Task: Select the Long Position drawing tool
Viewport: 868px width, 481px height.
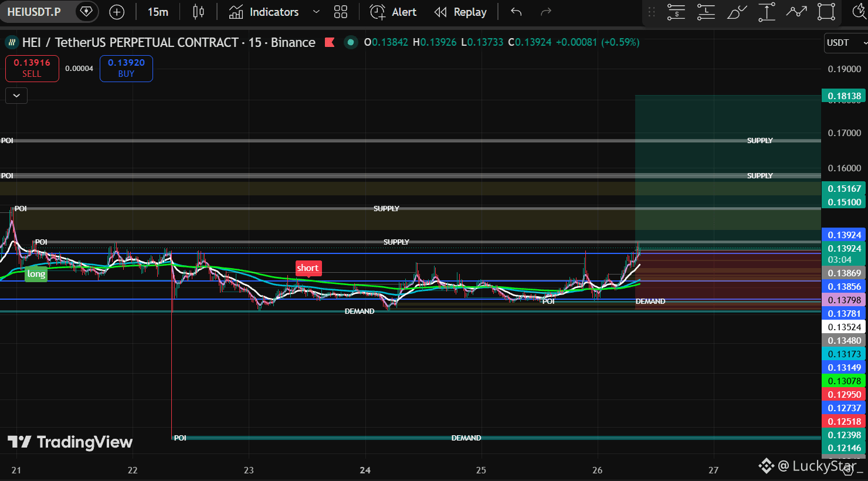Action: [706, 12]
